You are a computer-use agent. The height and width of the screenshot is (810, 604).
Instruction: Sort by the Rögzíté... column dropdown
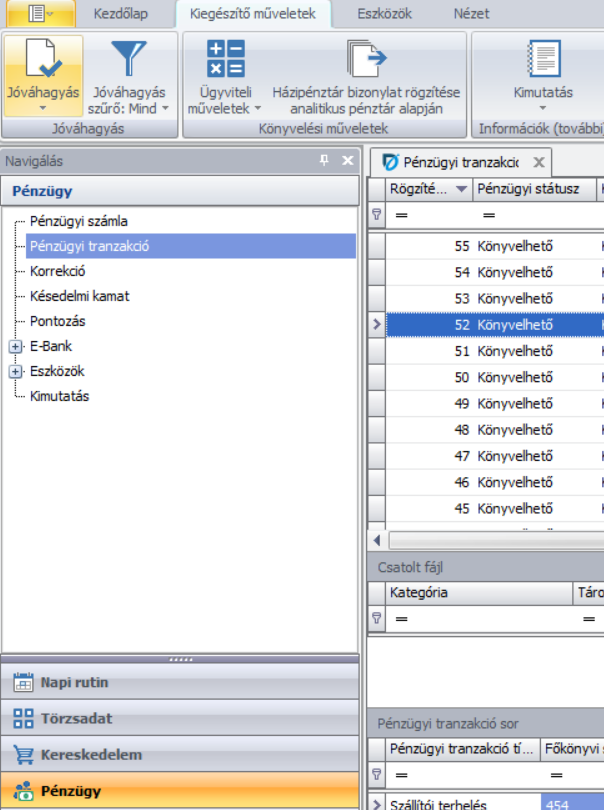point(461,189)
